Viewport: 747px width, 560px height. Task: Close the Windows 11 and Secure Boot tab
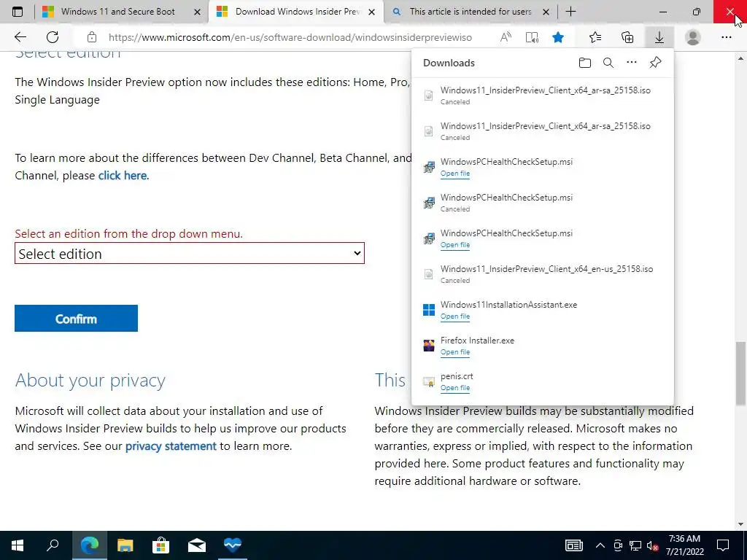pyautogui.click(x=197, y=12)
